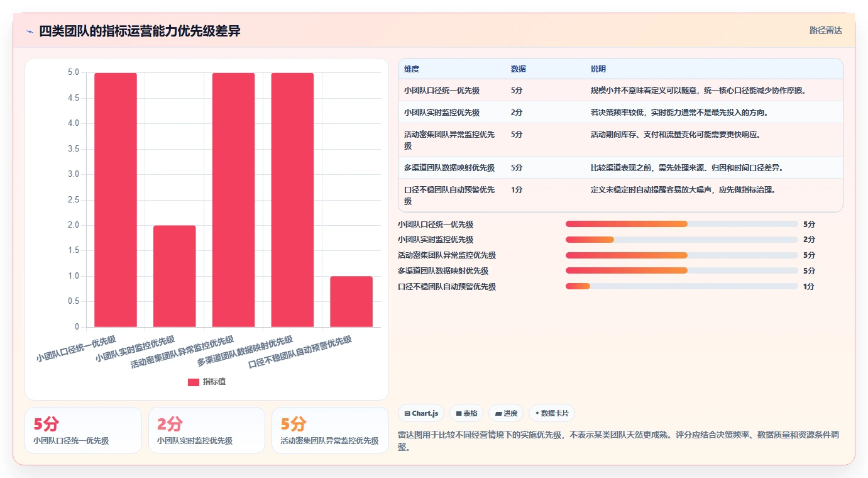Viewport: 868px width, 478px height.
Task: Click the y-axis tick 5.0
Action: pos(74,72)
